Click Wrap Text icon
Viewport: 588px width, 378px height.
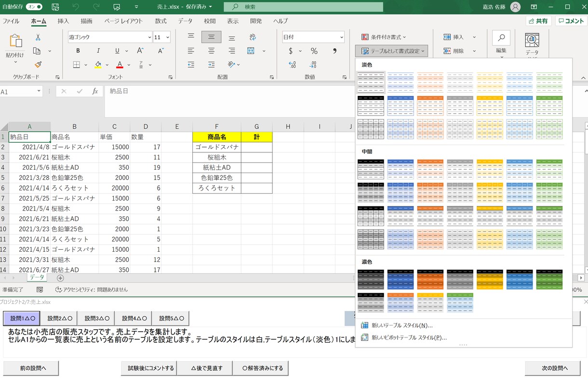click(253, 37)
